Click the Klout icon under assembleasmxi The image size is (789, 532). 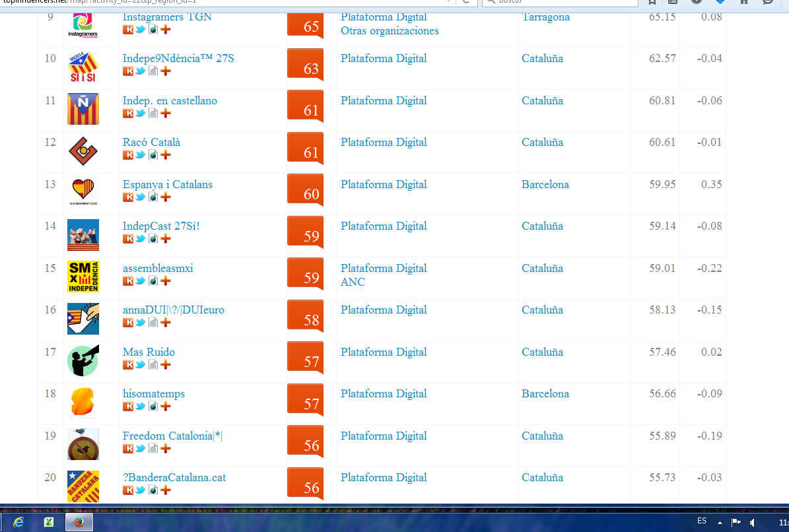click(128, 281)
